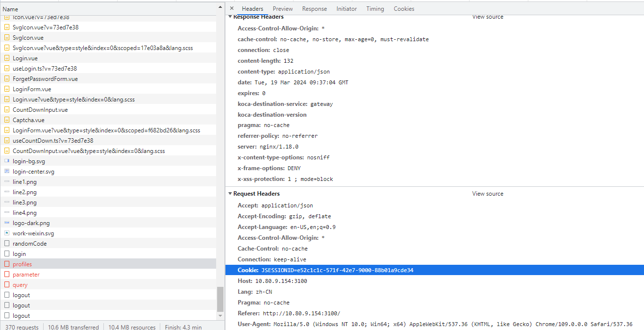Select the randomCode request icon
Viewport: 644px width, 330px height.
(7, 244)
